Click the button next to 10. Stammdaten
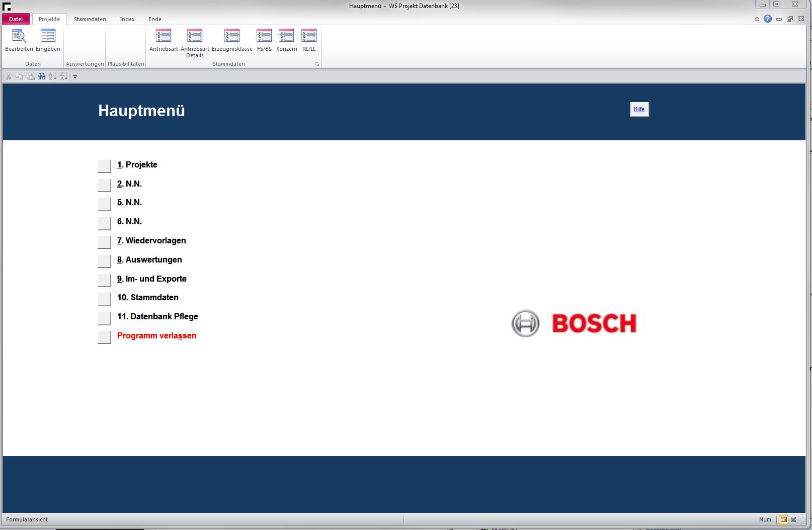This screenshot has width=812, height=530. click(x=104, y=299)
